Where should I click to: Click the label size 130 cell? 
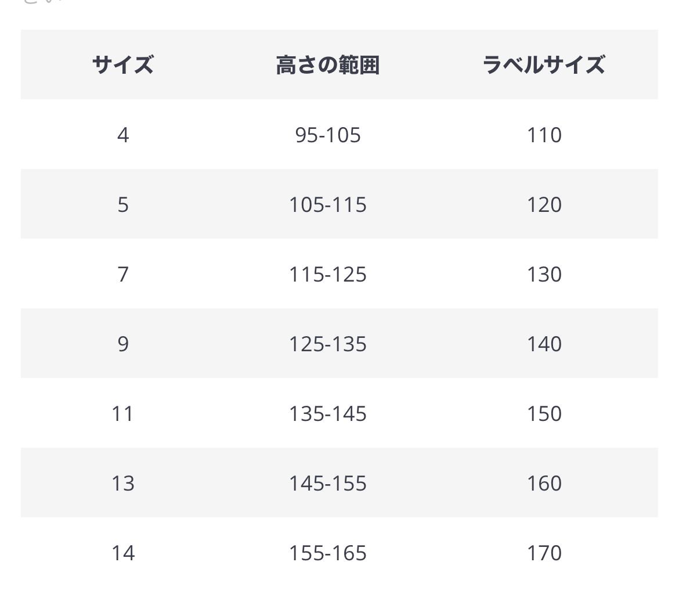pos(544,274)
